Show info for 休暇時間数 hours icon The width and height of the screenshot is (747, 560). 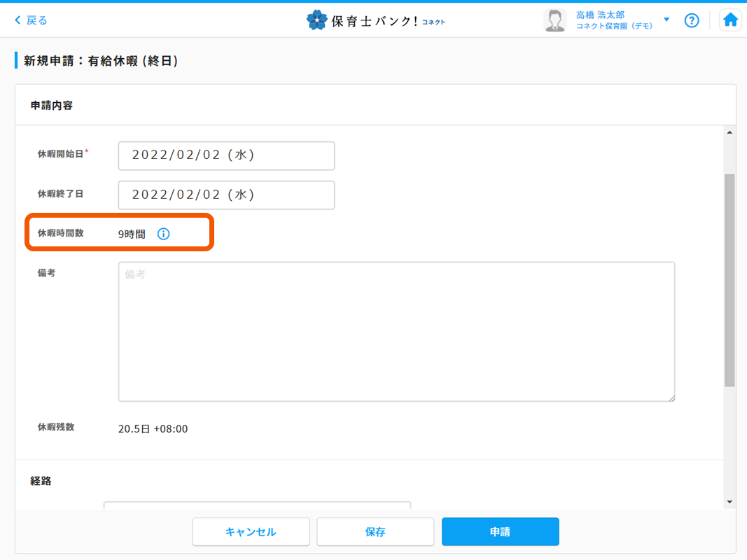(x=163, y=234)
